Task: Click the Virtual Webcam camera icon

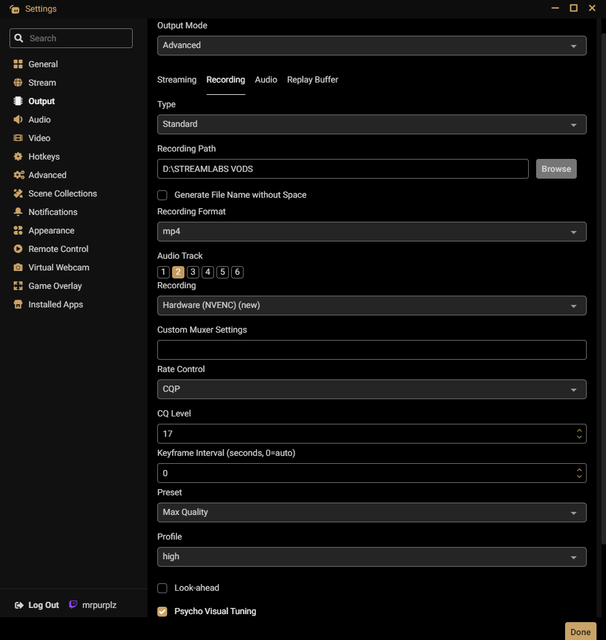Action: click(18, 267)
